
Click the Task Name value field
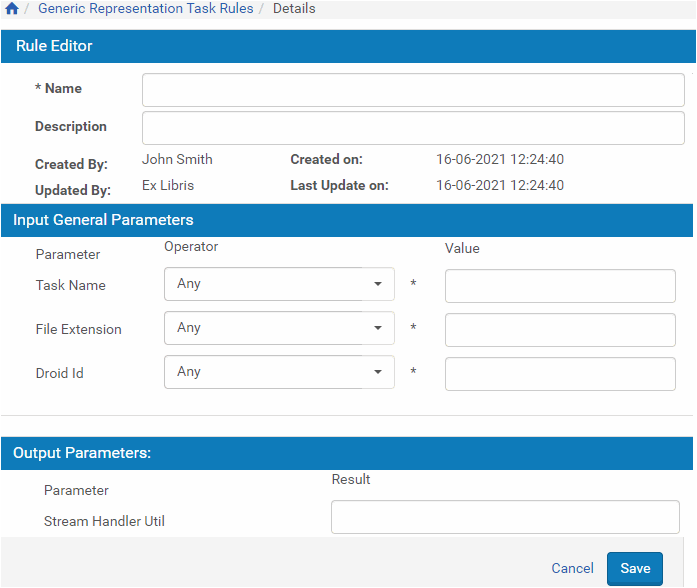[560, 286]
